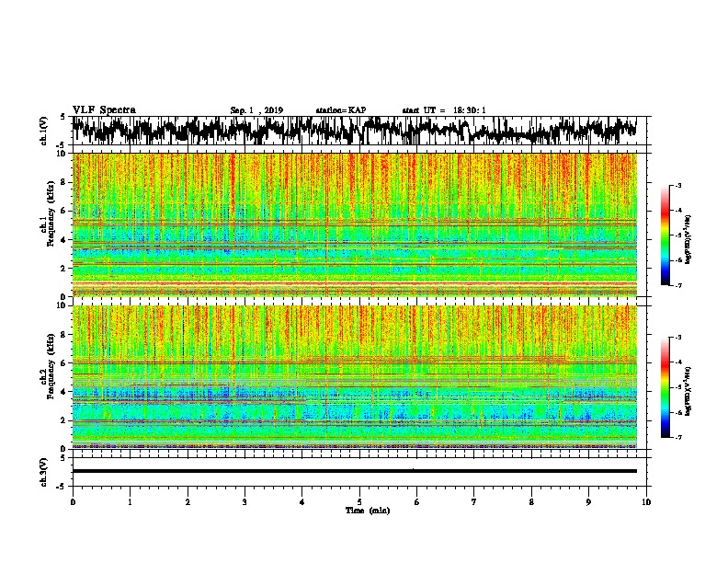This screenshot has height=563, width=728.
Task: Click the "-7" tick on ch.2 colorbar
Action: point(677,437)
